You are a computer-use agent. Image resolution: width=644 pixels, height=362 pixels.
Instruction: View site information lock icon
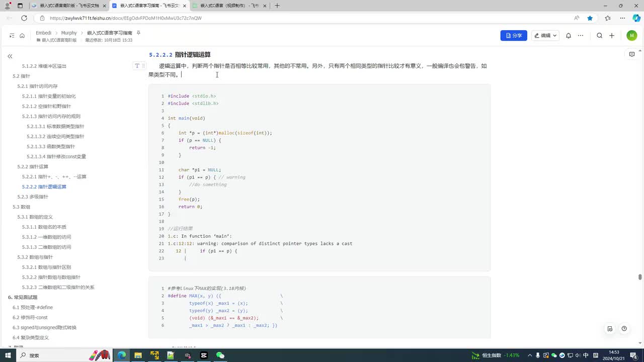pyautogui.click(x=43, y=18)
